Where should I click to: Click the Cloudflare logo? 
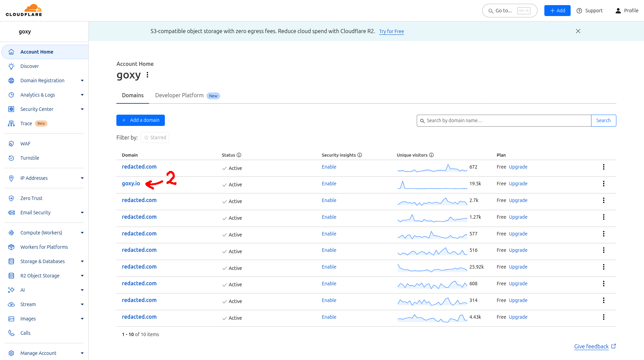[24, 10]
